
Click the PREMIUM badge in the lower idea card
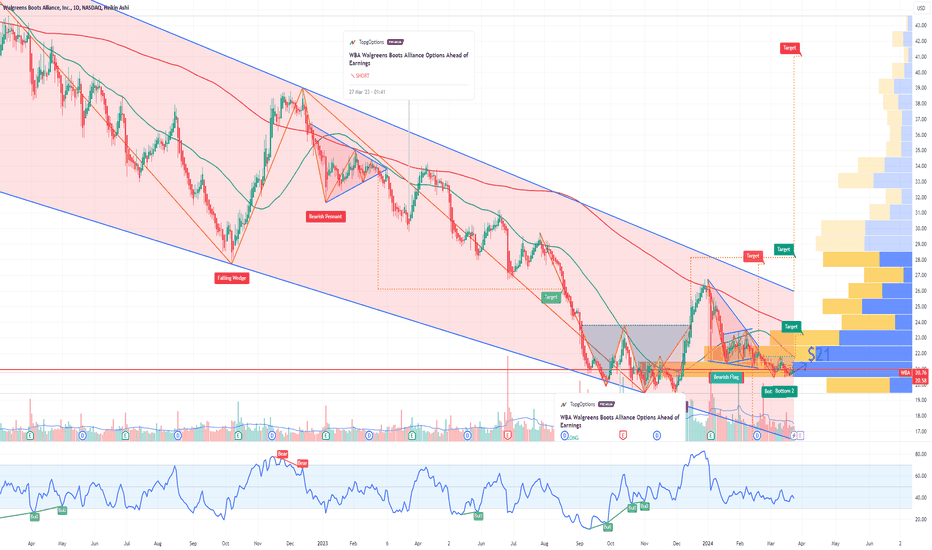click(607, 404)
